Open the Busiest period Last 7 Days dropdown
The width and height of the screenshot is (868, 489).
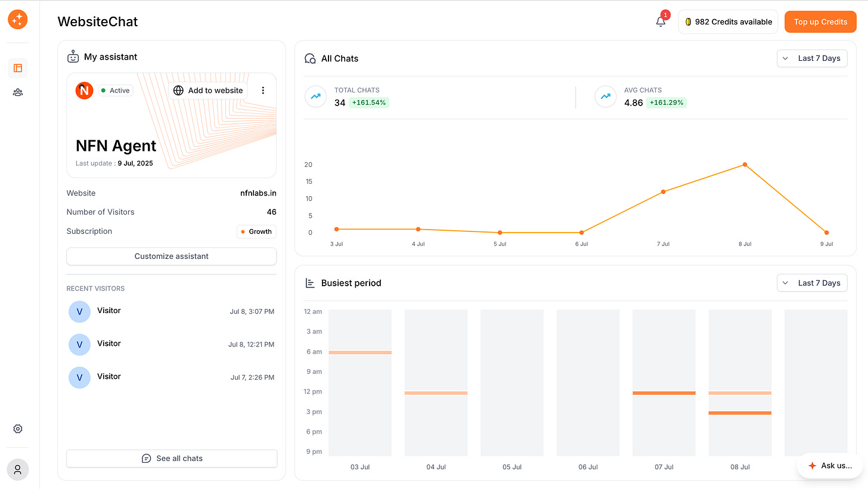[812, 283]
